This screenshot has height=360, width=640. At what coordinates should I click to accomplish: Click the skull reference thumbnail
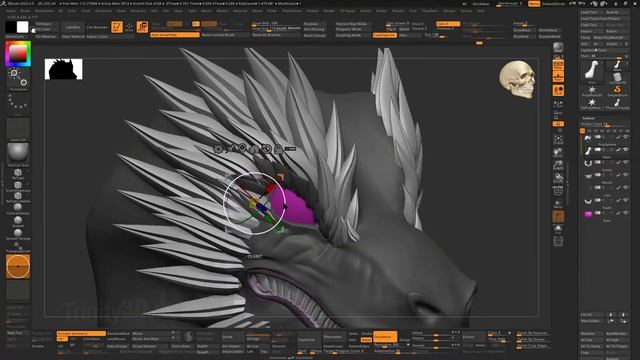pos(518,80)
